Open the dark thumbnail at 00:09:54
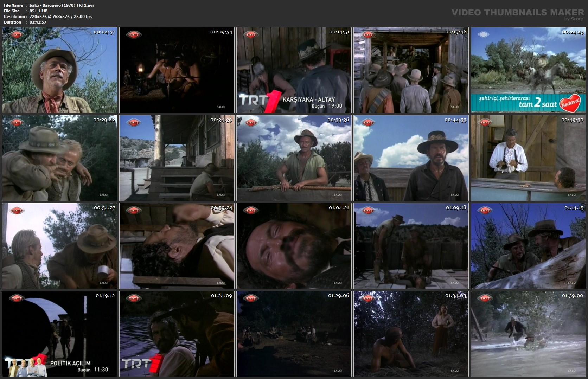Viewport: 588px width, 379px height. coord(177,70)
